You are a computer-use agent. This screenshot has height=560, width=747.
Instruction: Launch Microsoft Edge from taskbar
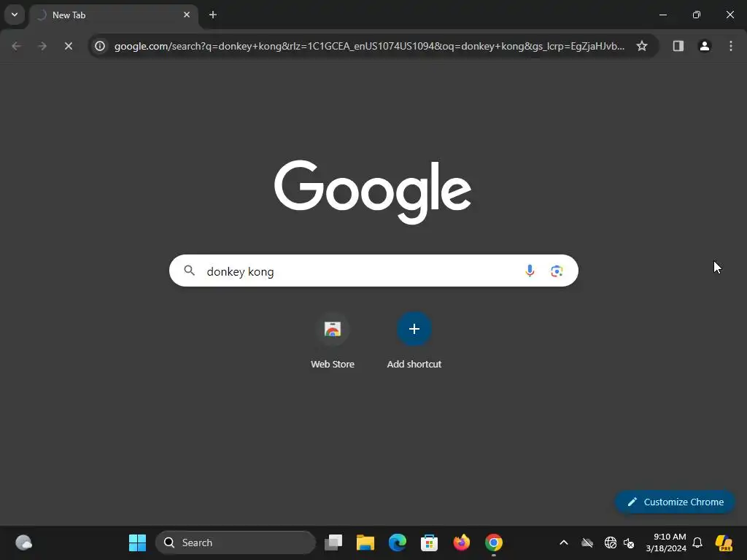click(398, 542)
